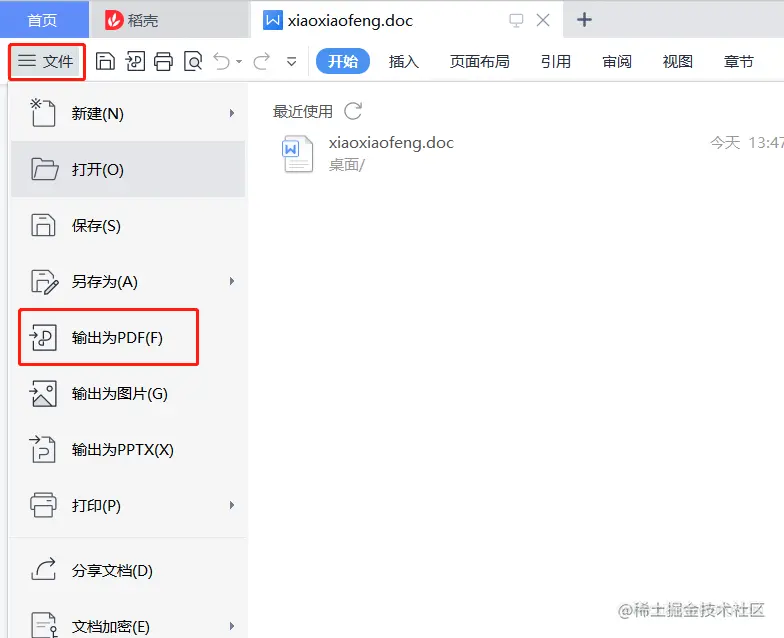Image resolution: width=784 pixels, height=638 pixels.
Task: Click the Print icon in quick toolbar
Action: tap(164, 62)
